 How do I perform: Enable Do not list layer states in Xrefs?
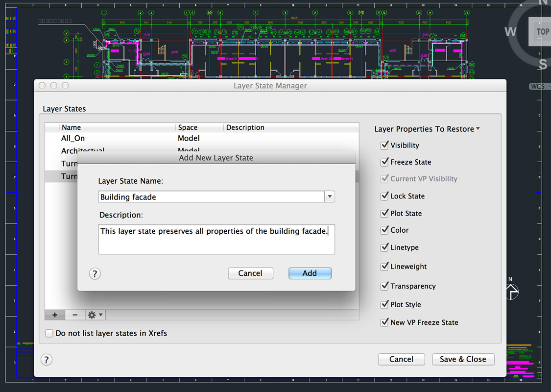click(x=49, y=333)
